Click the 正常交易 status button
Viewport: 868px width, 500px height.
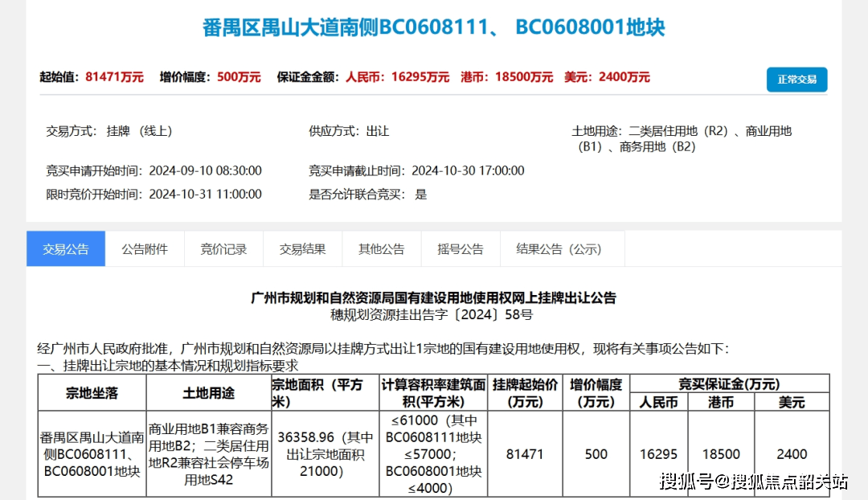[x=796, y=80]
